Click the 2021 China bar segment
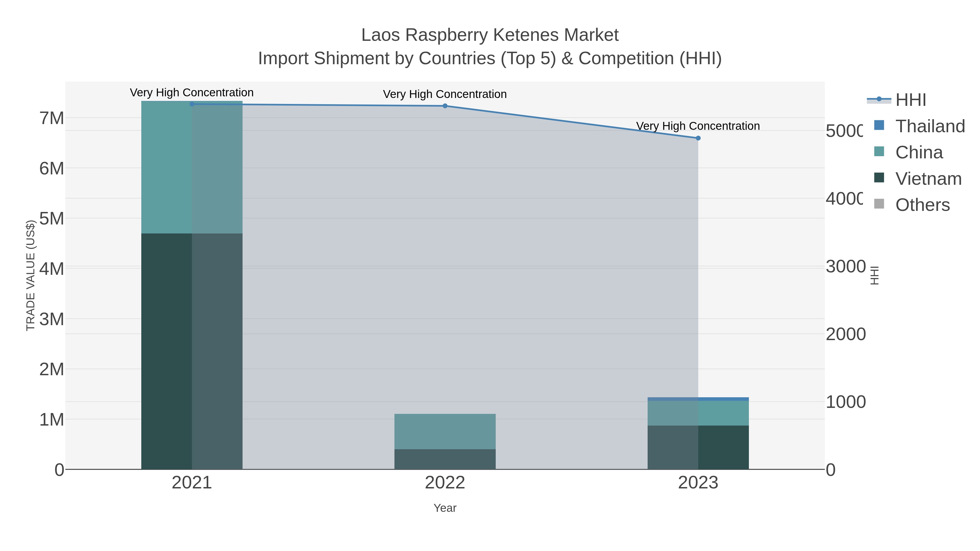Screen dimensions: 980x551 pyautogui.click(x=192, y=167)
